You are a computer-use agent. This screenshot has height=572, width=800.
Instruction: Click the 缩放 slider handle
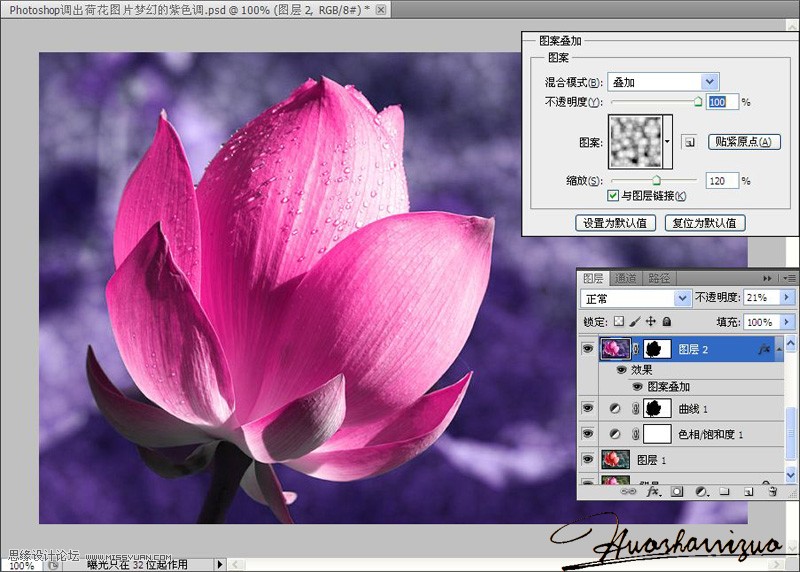click(657, 180)
